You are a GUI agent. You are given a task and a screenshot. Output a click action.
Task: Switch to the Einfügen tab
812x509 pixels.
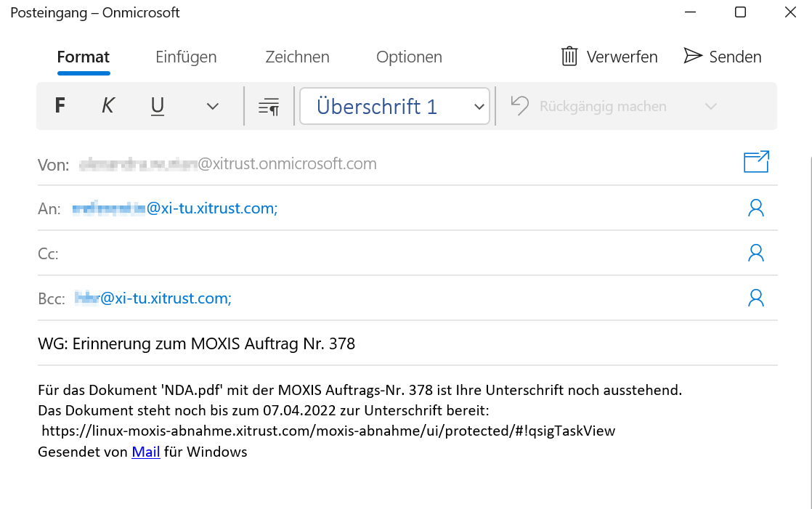click(185, 57)
